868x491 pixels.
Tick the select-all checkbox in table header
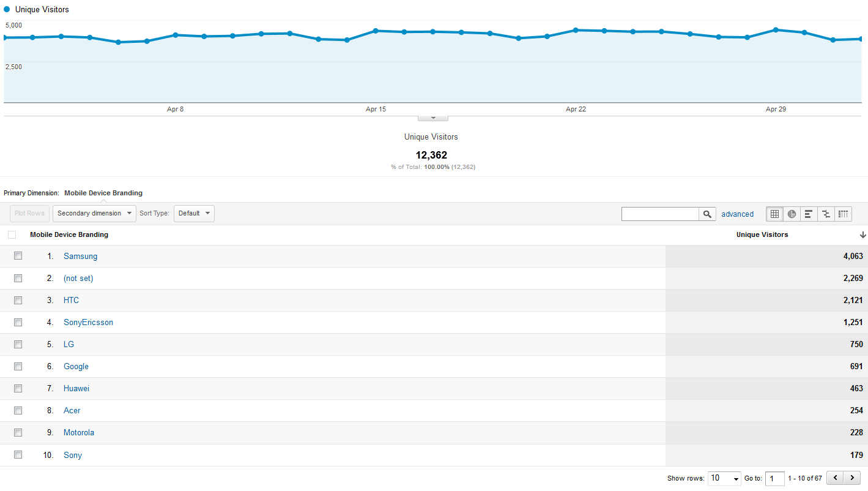pyautogui.click(x=12, y=234)
